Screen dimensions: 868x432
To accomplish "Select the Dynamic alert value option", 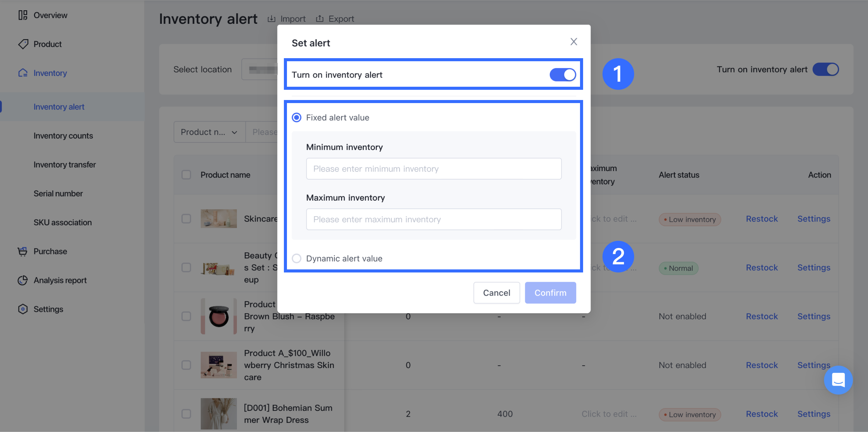I will coord(297,259).
